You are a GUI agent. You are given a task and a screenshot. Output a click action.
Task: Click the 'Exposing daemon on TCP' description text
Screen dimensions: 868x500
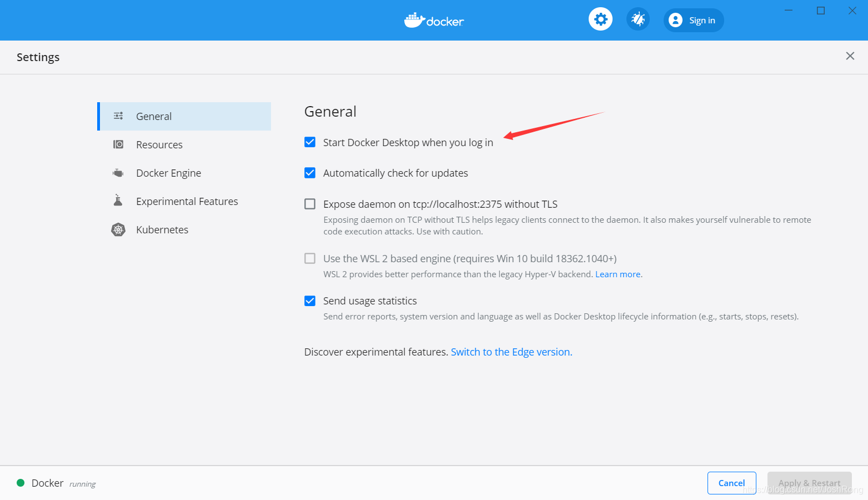point(567,226)
